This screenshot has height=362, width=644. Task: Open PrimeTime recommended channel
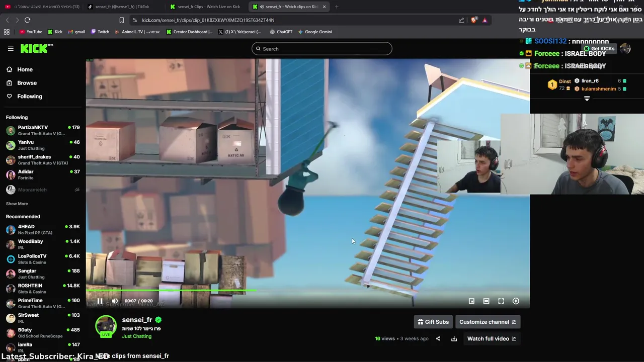43,303
